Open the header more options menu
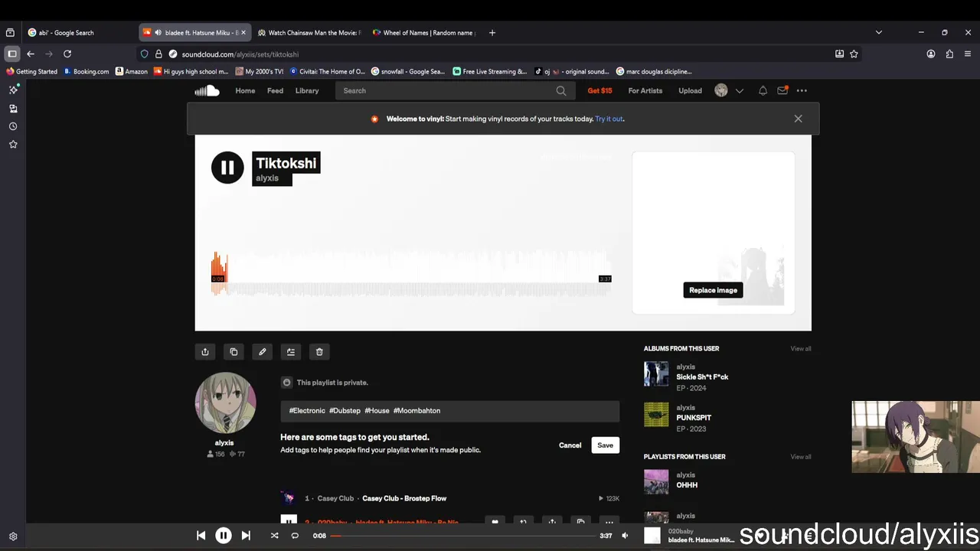This screenshot has width=980, height=551. click(802, 90)
